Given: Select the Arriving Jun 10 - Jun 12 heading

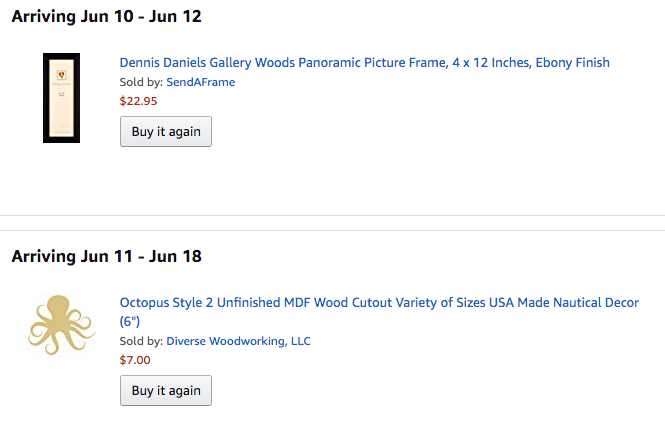Looking at the screenshot, I should [x=106, y=17].
